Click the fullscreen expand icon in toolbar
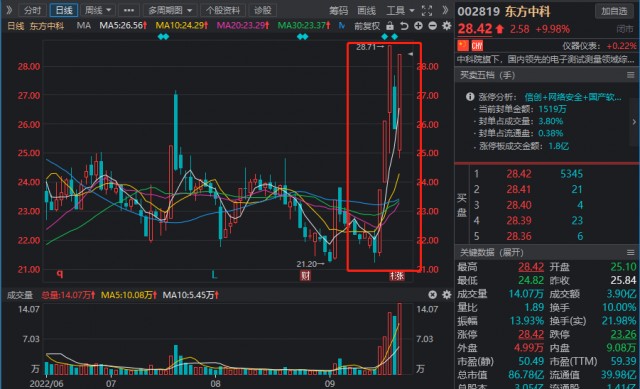 pos(427,11)
